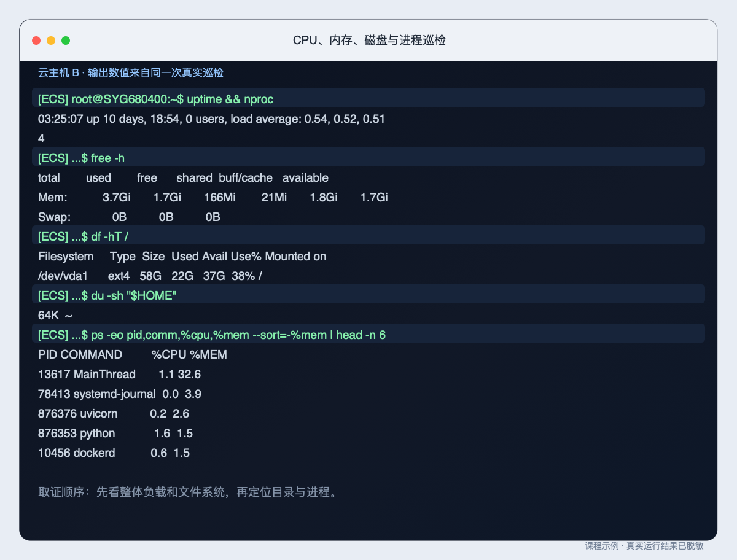The width and height of the screenshot is (737, 560).
Task: Click the green maximize window button
Action: (x=66, y=41)
